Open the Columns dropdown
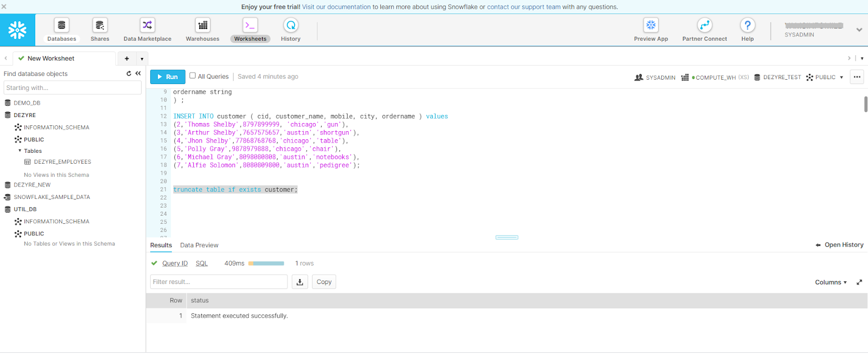Image resolution: width=868 pixels, height=355 pixels. click(x=831, y=282)
